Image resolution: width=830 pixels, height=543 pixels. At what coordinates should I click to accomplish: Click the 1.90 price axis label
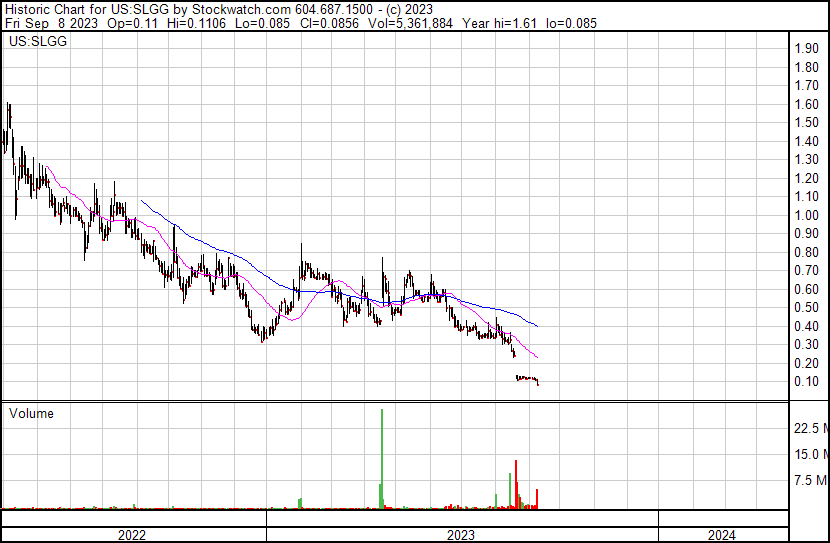[806, 49]
